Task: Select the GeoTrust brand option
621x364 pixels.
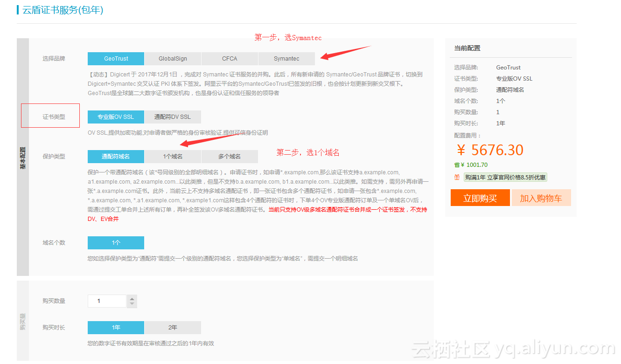Action: coord(116,59)
